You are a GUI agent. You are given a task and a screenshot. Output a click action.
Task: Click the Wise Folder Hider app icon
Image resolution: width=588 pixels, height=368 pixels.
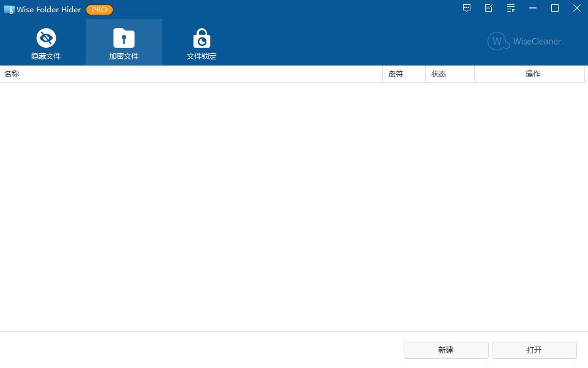(x=9, y=10)
